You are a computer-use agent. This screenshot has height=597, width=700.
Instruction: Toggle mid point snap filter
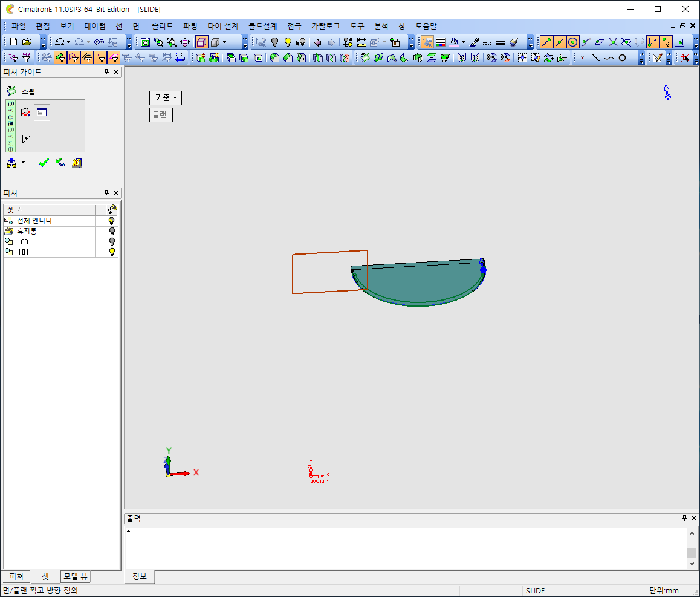point(559,42)
